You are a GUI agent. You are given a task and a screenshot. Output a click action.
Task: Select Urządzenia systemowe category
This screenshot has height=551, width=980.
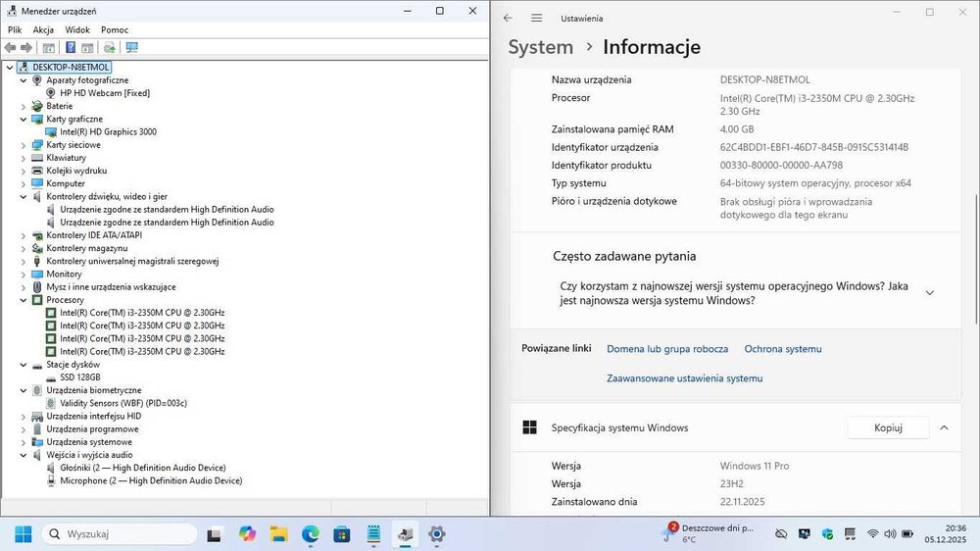89,442
